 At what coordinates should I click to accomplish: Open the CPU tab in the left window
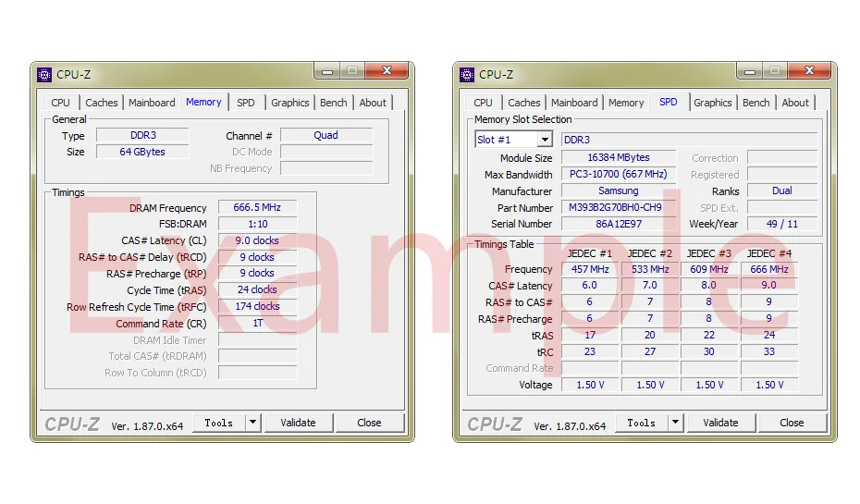(x=60, y=103)
